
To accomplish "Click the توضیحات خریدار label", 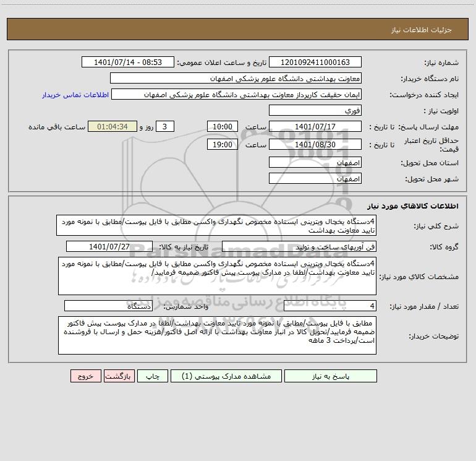I will pyautogui.click(x=433, y=337).
